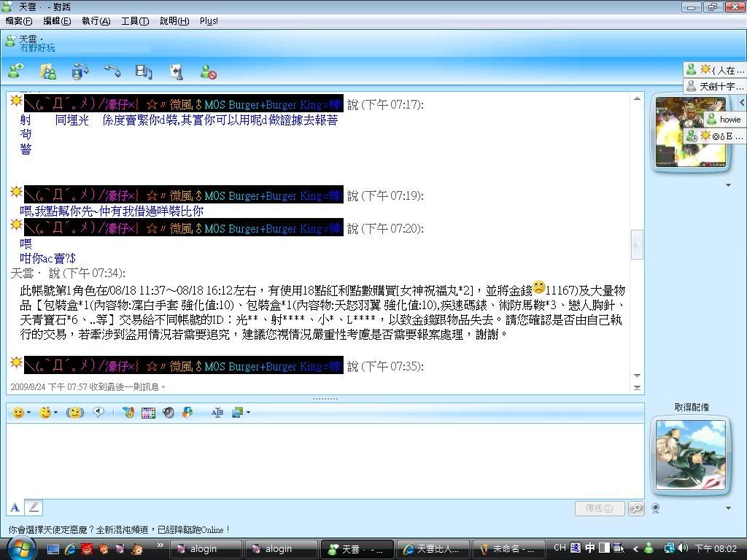The image size is (747, 560).
Task: Start a voice call using phone icon
Action: pyautogui.click(x=112, y=71)
